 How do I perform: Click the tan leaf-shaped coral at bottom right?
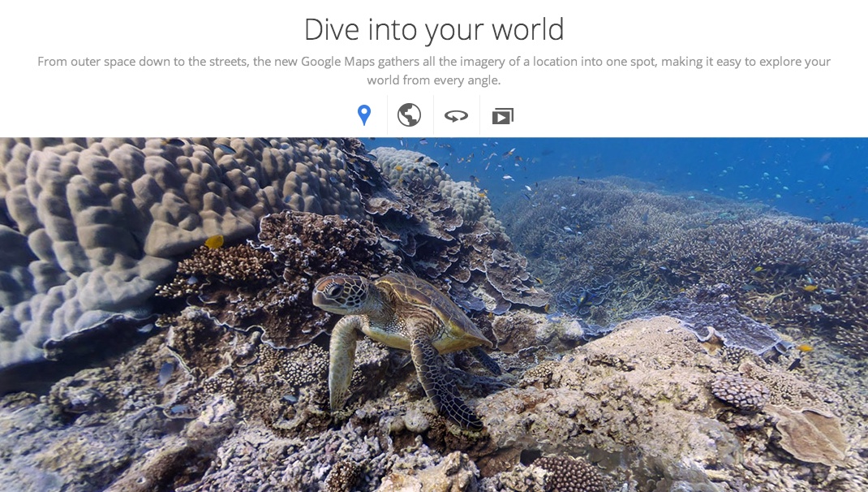(x=810, y=435)
